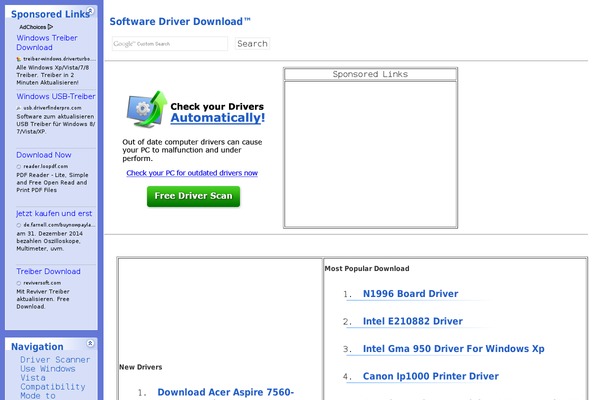Click the de.farnell.com URL text

59,225
